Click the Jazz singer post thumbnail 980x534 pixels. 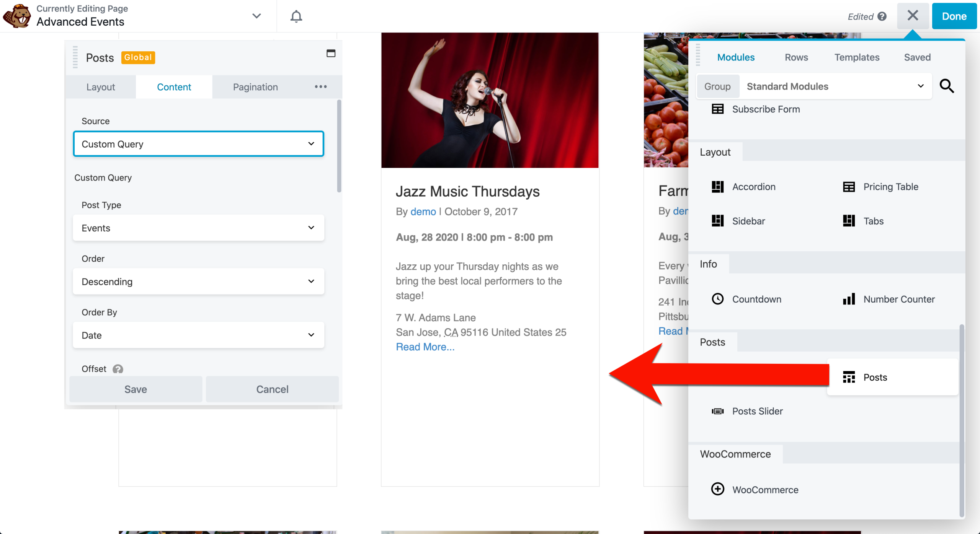click(490, 100)
